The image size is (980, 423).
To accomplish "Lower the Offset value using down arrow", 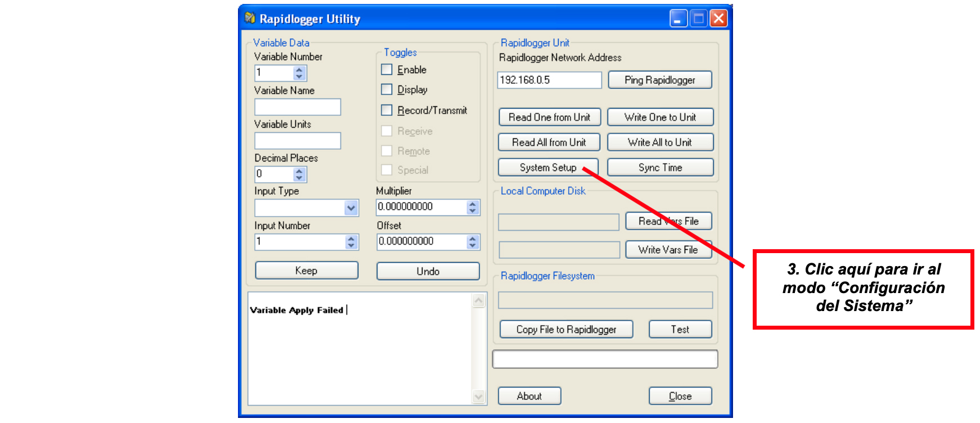I will (473, 245).
